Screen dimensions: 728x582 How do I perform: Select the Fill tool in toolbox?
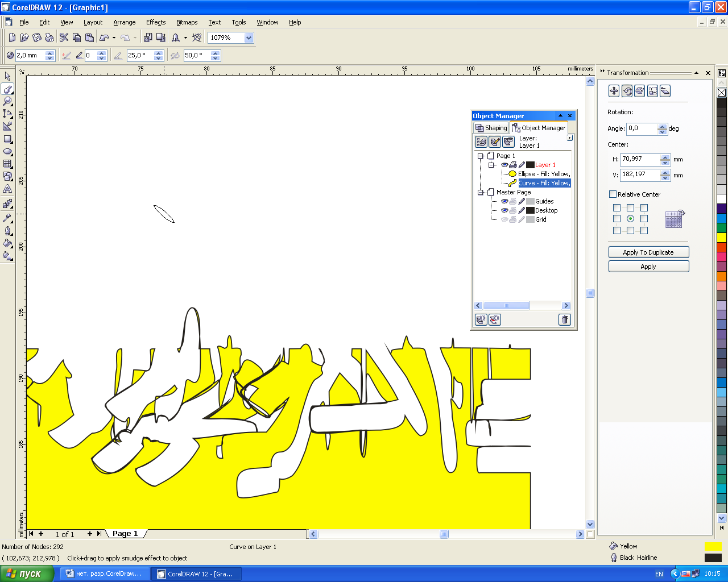pyautogui.click(x=7, y=243)
